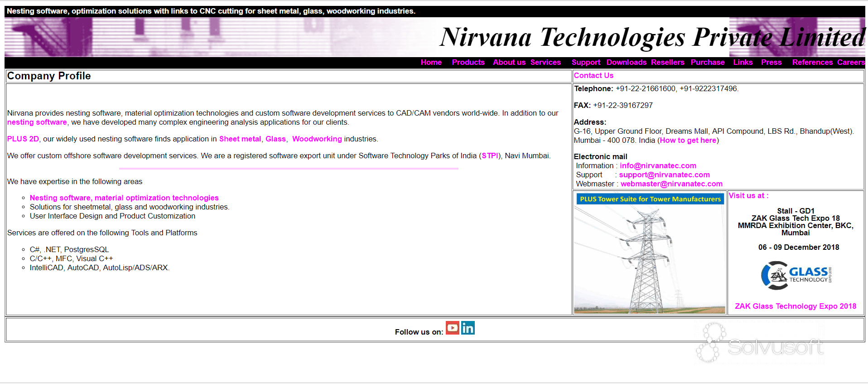Open the LinkedIn icon link
This screenshot has height=384, width=868.
[468, 328]
